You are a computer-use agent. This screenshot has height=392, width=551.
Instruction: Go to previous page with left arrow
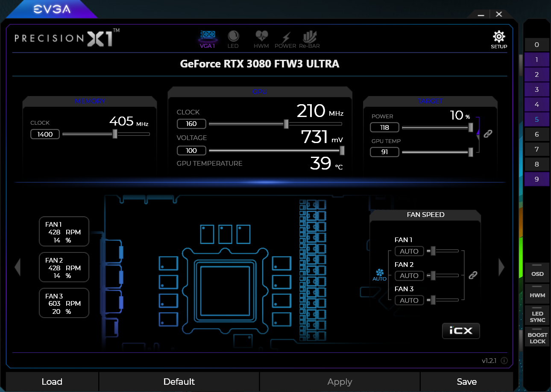[18, 267]
